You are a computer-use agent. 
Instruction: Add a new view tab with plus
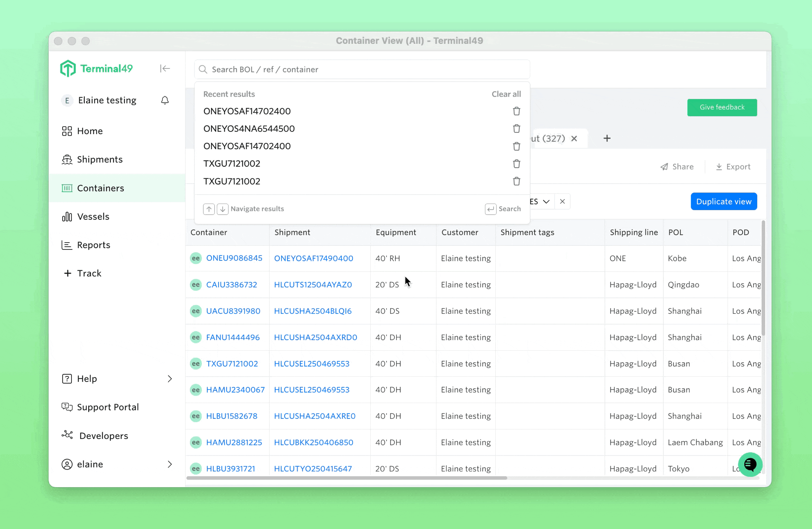(607, 139)
